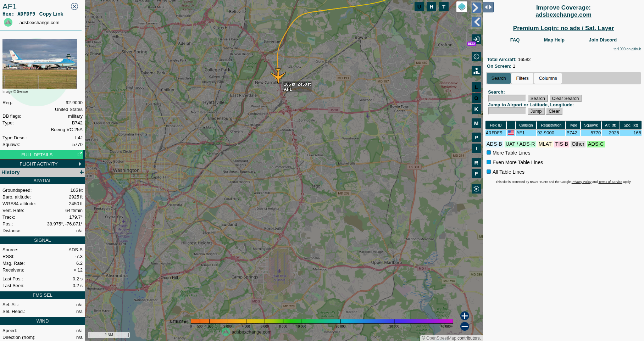This screenshot has width=644, height=341.
Task: Toggle Even More Table Lines checkbox
Action: 489,162
